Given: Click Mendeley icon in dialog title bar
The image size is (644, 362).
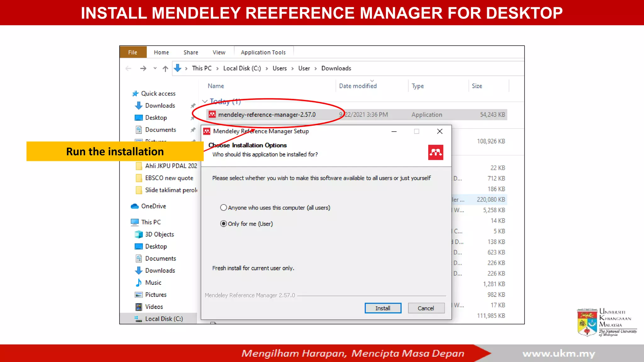Looking at the screenshot, I should (207, 131).
